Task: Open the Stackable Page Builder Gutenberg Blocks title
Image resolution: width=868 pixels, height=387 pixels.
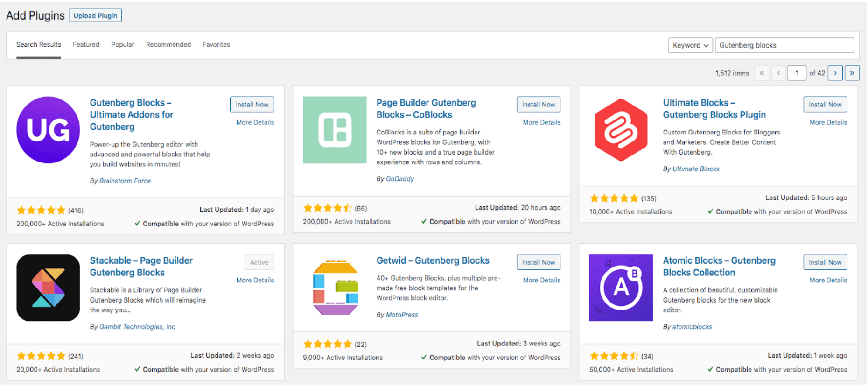Action: pyautogui.click(x=141, y=267)
